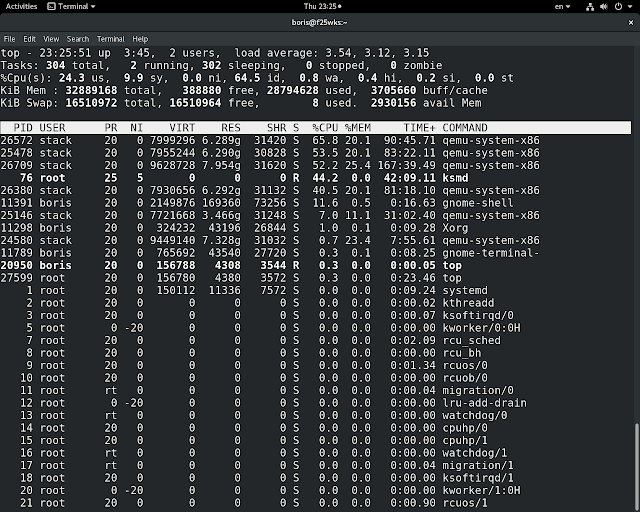Screen dimensions: 640x512
Task: Click the Xorg command name
Action: tap(455, 228)
